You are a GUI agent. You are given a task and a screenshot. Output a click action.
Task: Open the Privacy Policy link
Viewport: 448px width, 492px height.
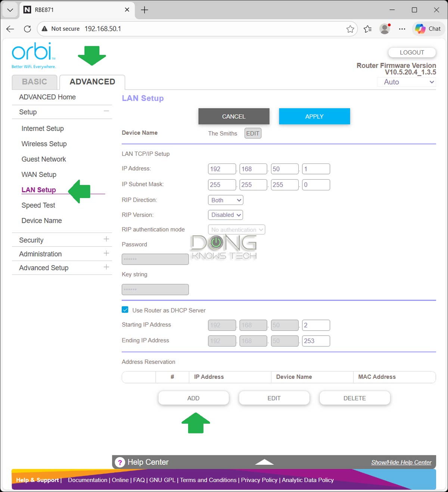pyautogui.click(x=259, y=480)
